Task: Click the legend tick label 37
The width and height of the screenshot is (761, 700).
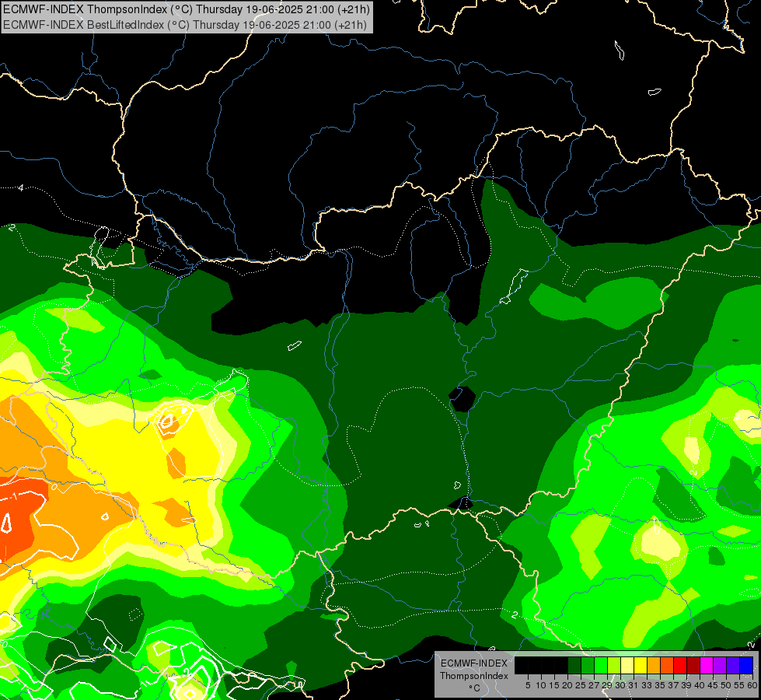Action: pos(673,685)
